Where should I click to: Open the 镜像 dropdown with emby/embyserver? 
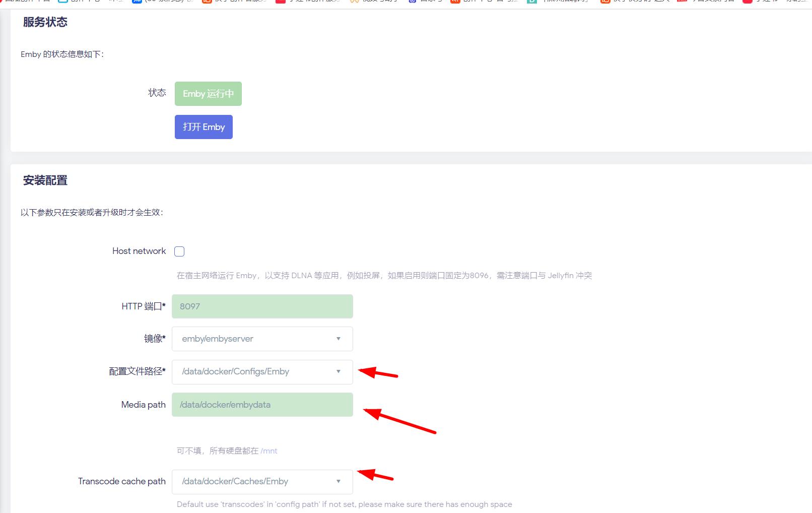point(262,339)
